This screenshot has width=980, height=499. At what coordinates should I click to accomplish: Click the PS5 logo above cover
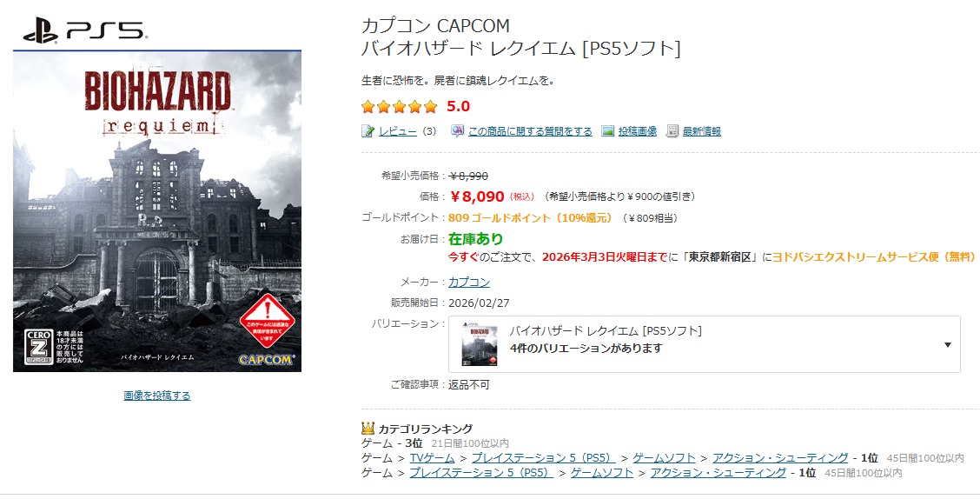(84, 32)
